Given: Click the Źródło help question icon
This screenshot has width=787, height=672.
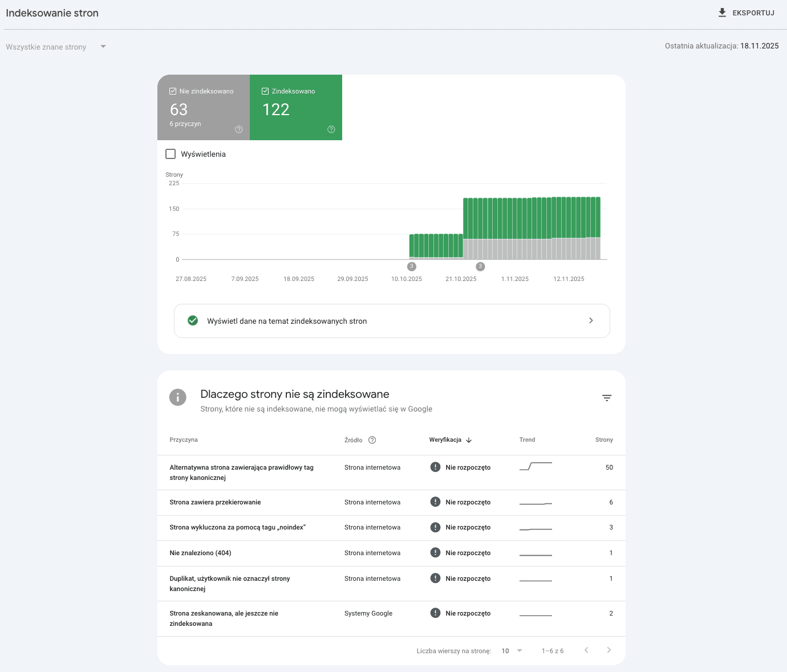Looking at the screenshot, I should pyautogui.click(x=372, y=440).
